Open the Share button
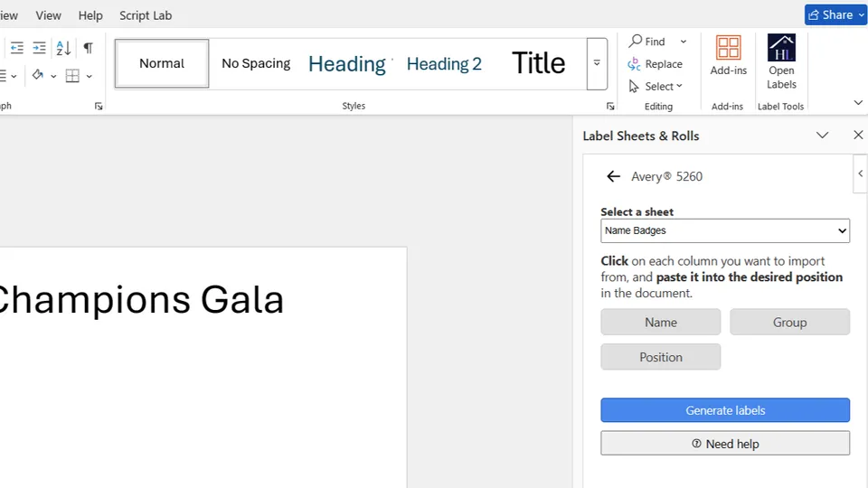Viewport: 868px width, 488px height. coord(835,15)
